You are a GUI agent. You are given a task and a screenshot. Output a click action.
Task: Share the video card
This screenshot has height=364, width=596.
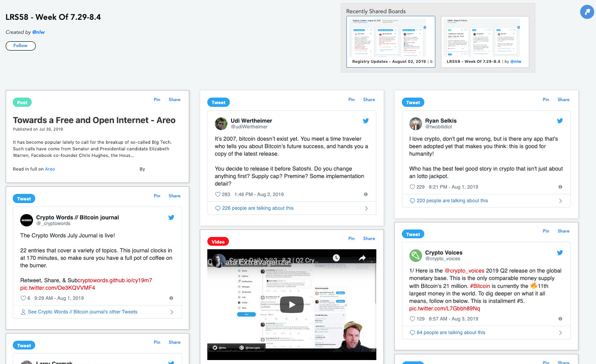click(x=369, y=239)
